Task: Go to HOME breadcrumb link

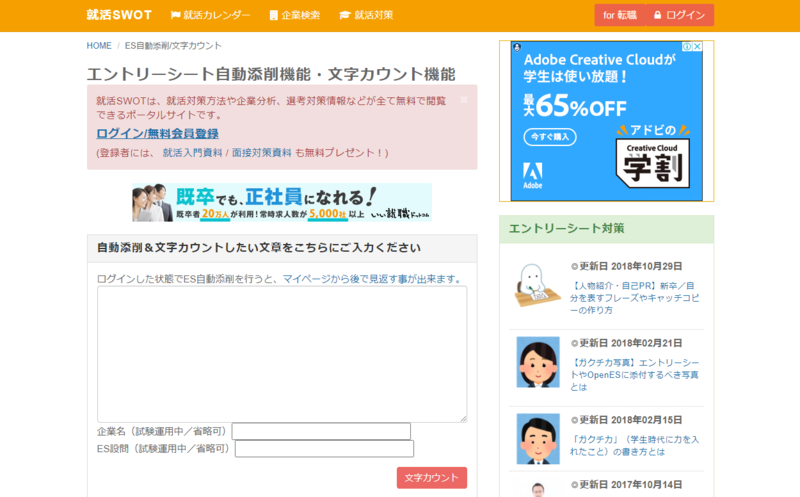Action: coord(99,46)
